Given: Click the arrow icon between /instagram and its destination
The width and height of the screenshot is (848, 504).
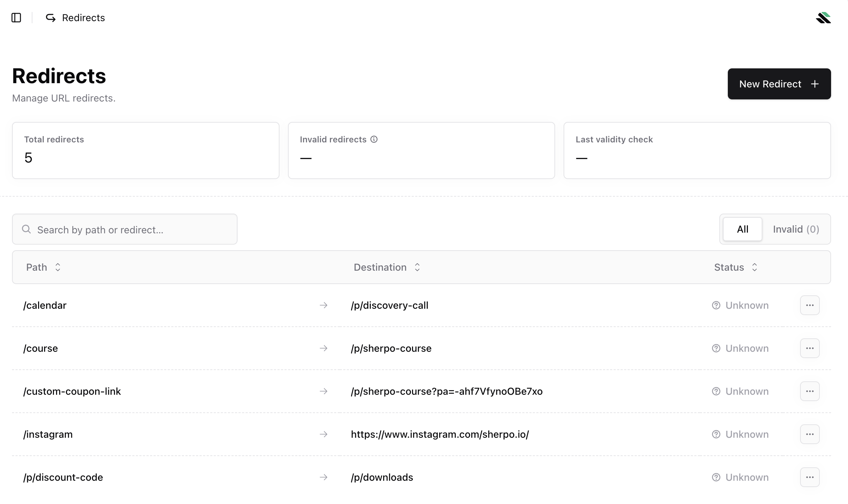Looking at the screenshot, I should point(323,434).
